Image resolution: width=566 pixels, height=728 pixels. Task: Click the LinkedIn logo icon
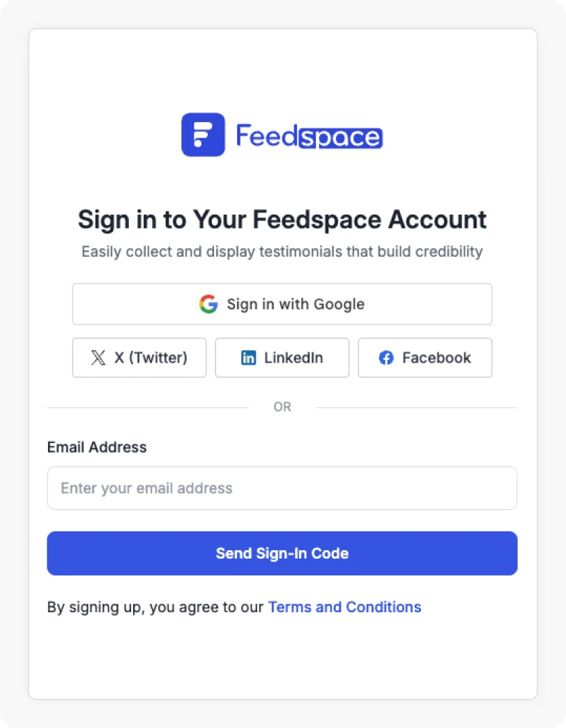pos(248,357)
